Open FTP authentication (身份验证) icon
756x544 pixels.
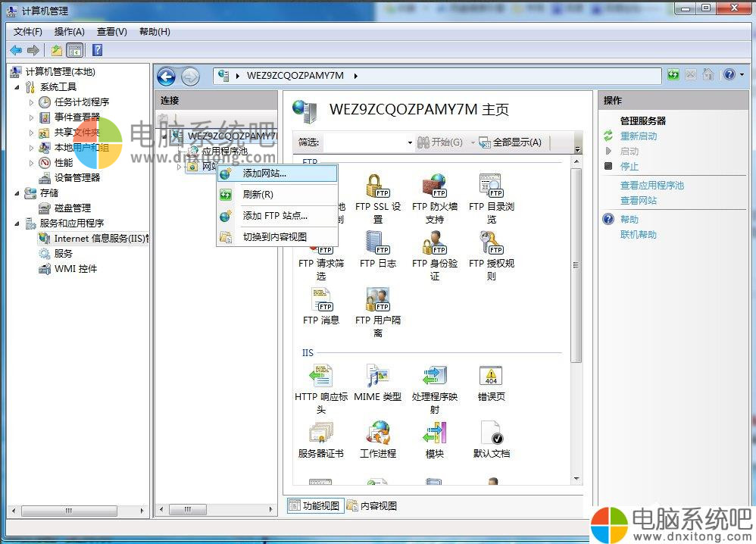point(434,242)
